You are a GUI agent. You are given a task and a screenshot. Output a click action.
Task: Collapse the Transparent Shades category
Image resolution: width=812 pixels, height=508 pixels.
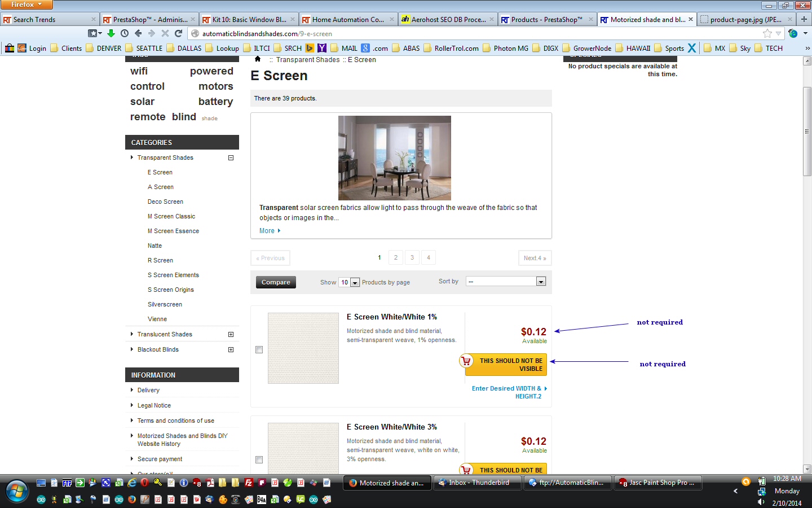click(231, 158)
